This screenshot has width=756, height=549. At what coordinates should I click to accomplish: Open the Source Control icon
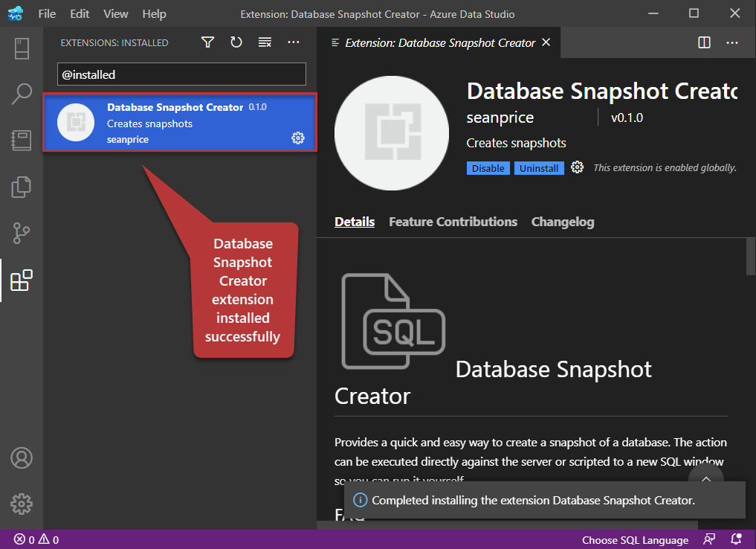tap(22, 233)
